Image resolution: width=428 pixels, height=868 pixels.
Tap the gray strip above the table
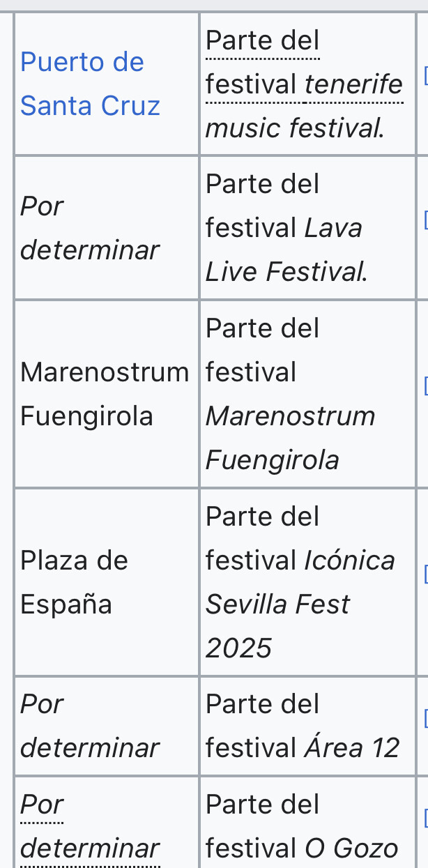[x=214, y=5]
